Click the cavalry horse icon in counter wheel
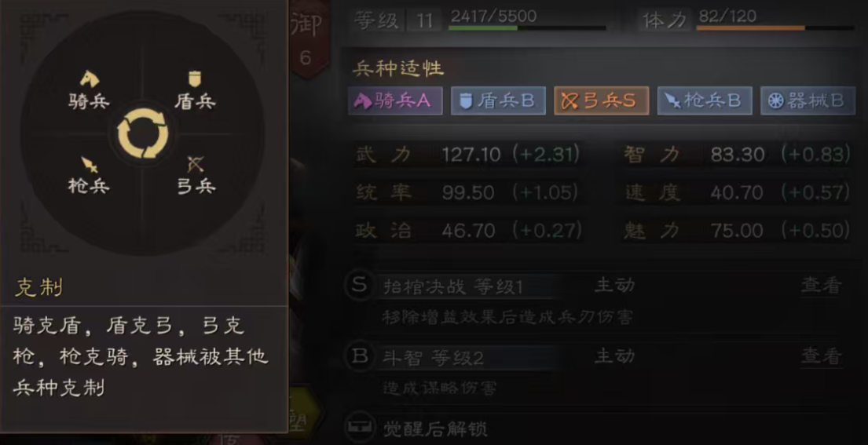 coord(89,79)
